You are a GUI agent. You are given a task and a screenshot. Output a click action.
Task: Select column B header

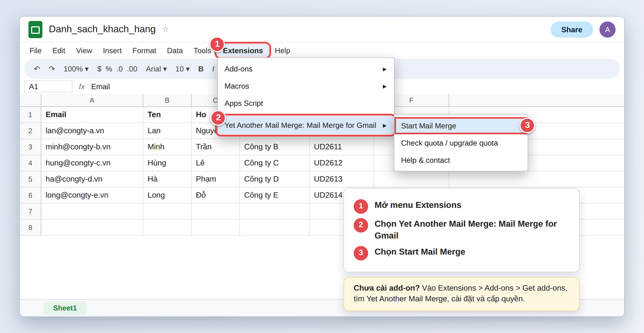167,100
